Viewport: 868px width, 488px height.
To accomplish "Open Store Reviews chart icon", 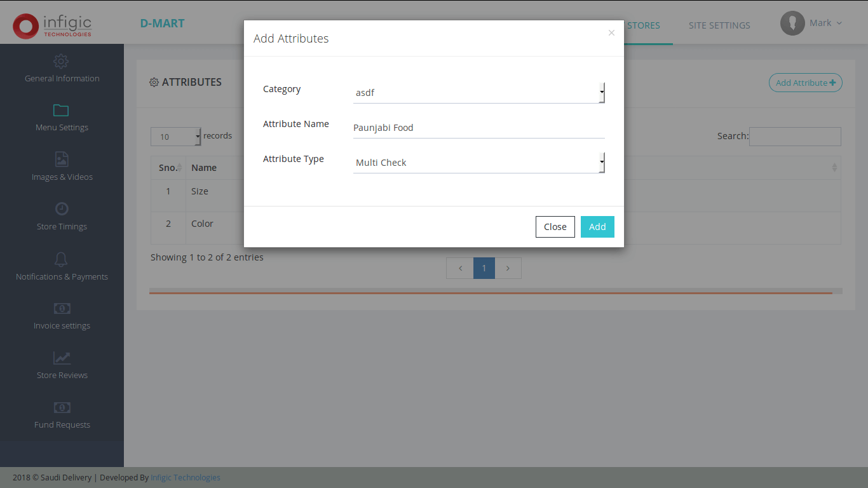I will coord(62,358).
